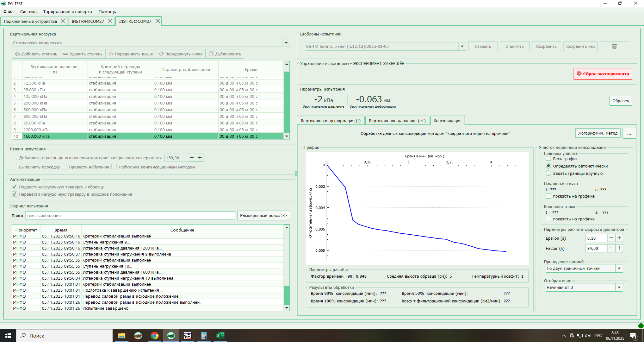The height and width of the screenshot is (342, 644).
Task: Click Передвинуть выше to move step up
Action: coord(131,54)
